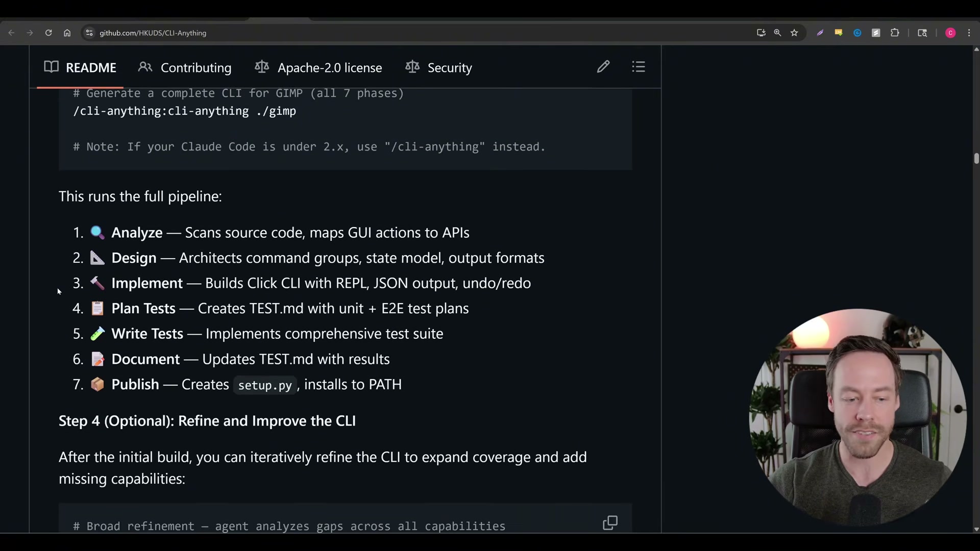Open the Security tab
This screenshot has width=980, height=551.
pyautogui.click(x=439, y=67)
